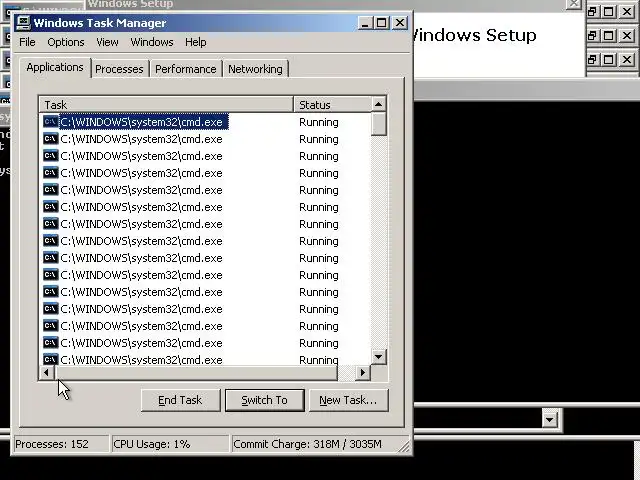Minimize the Windows Task Manager window

365,22
